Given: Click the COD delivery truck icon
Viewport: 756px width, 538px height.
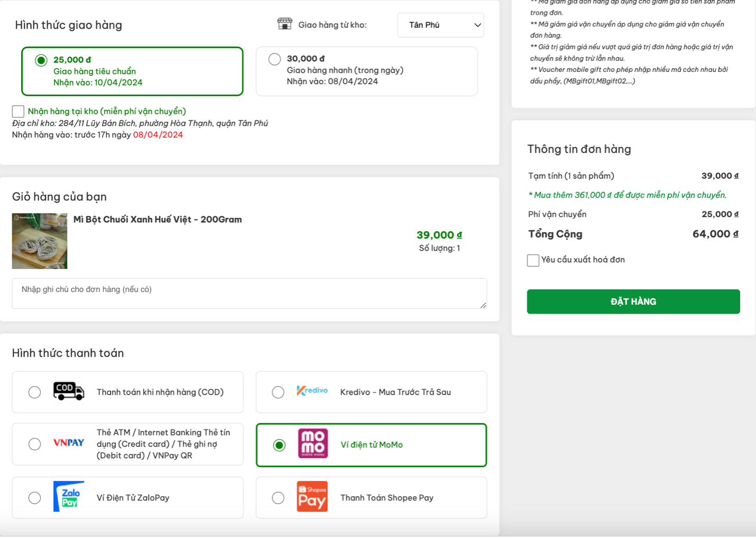Looking at the screenshot, I should coord(69,391).
